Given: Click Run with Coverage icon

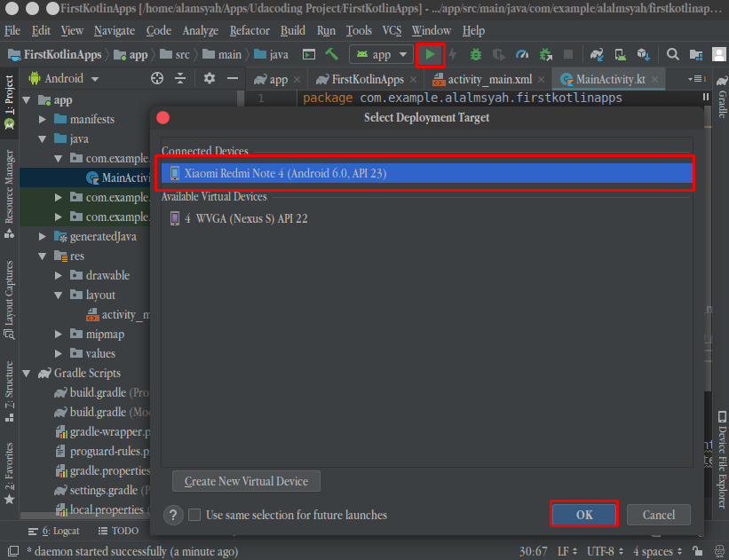Looking at the screenshot, I should (499, 55).
